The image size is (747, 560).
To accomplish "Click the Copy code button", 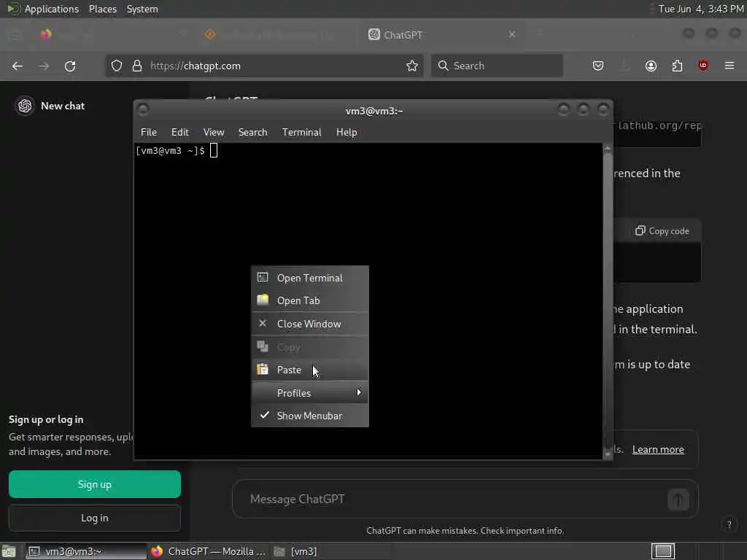I will click(x=662, y=231).
